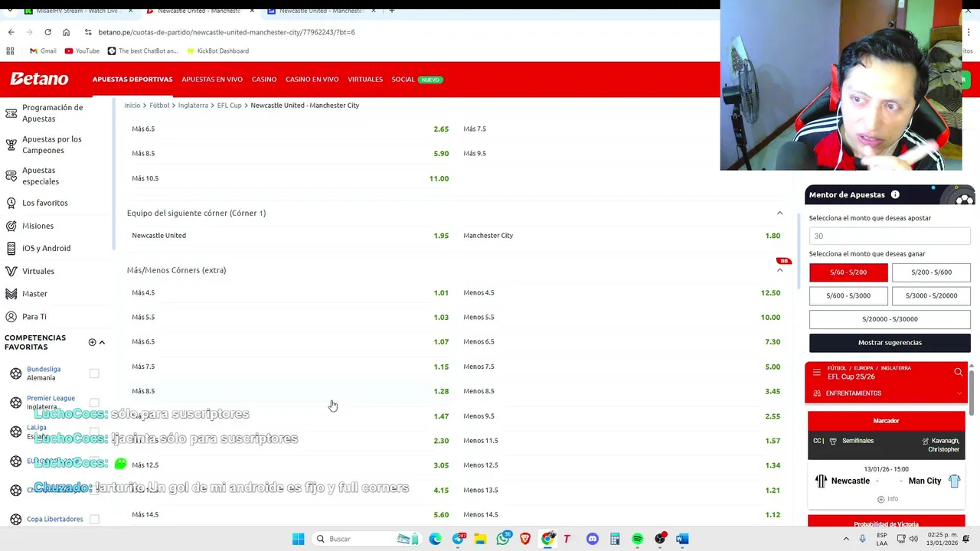Open Microsoft Word from taskbar
This screenshot has width=980, height=551.
(x=682, y=539)
